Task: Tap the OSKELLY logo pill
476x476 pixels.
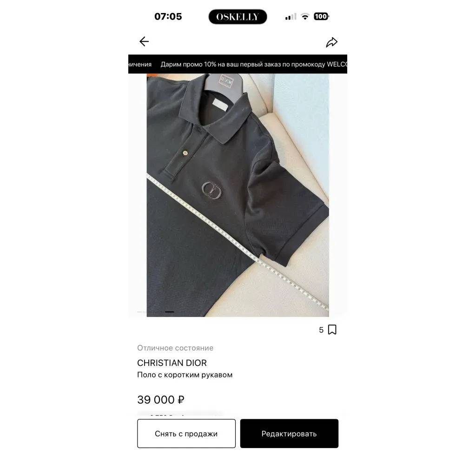Action: tap(238, 17)
